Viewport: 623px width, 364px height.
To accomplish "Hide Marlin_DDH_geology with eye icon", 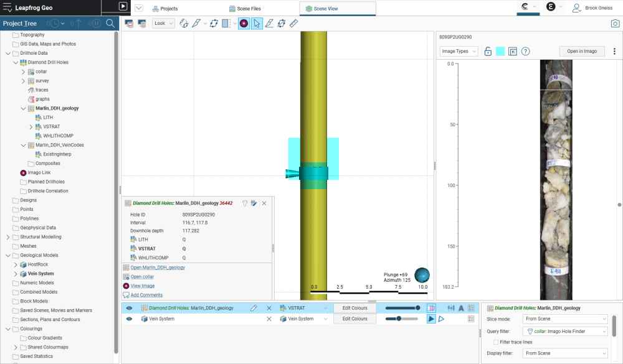I will tap(129, 308).
